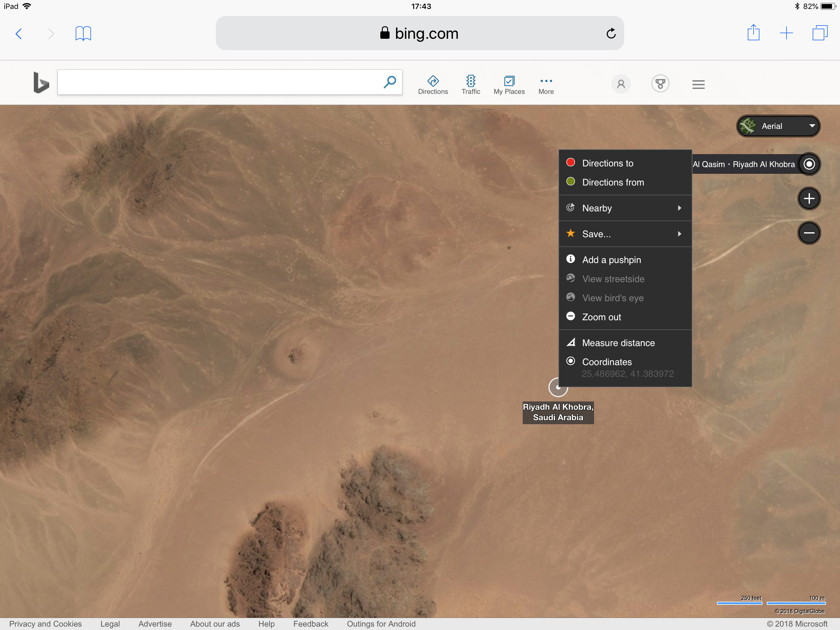Select Measure distance from context menu
The height and width of the screenshot is (630, 840).
[618, 343]
